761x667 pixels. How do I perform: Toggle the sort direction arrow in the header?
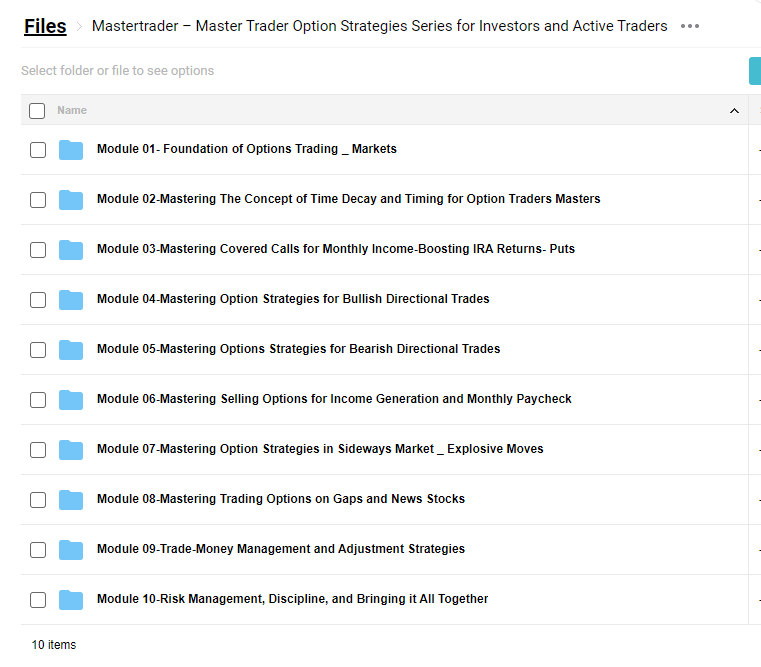(734, 111)
